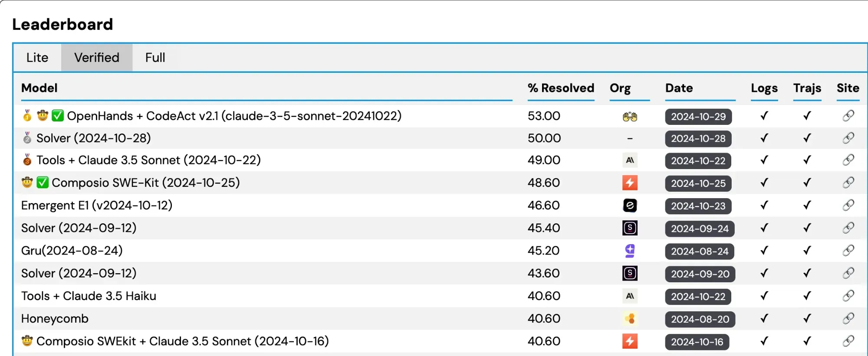868x356 pixels.
Task: Click the Gru purple org icon
Action: tap(630, 251)
